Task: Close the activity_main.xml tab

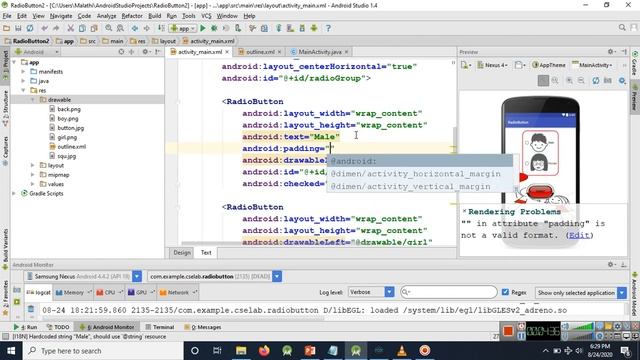Action: point(227,52)
